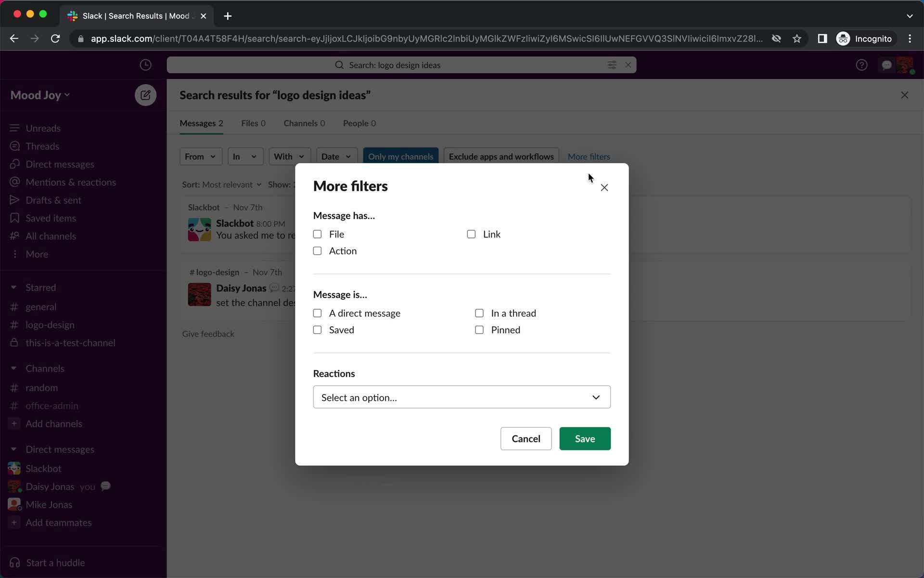The width and height of the screenshot is (924, 578).
Task: Click the compose new message icon
Action: pos(145,94)
